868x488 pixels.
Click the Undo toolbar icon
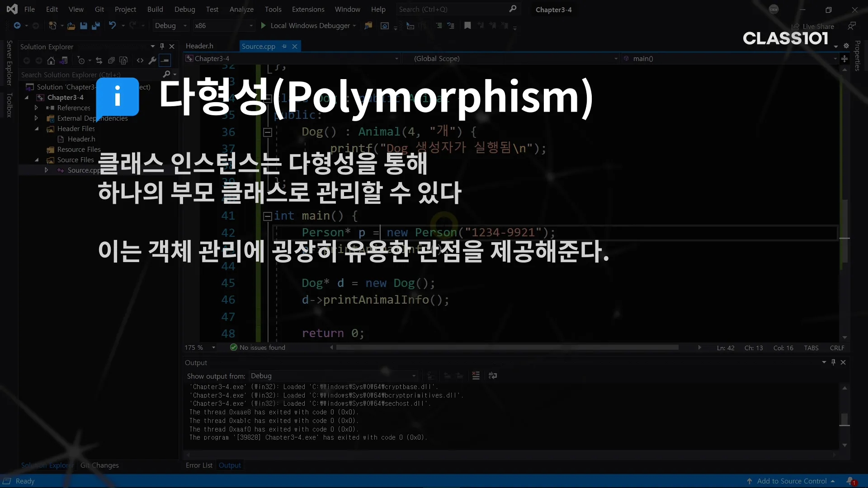[113, 26]
